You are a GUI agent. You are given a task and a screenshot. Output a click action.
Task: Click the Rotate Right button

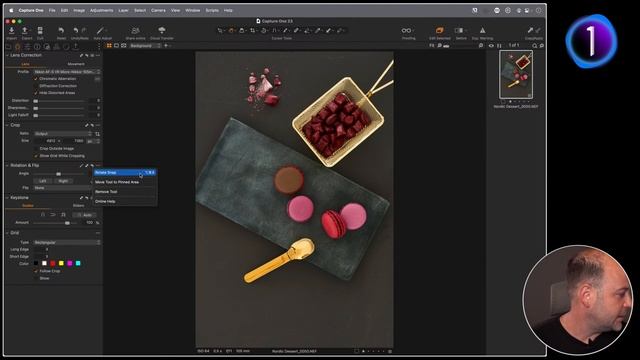pos(63,181)
